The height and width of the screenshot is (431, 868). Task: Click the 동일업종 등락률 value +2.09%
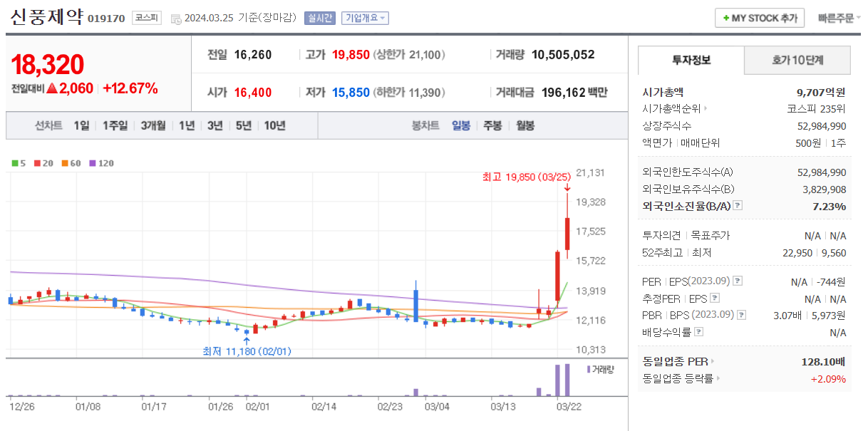coord(828,379)
